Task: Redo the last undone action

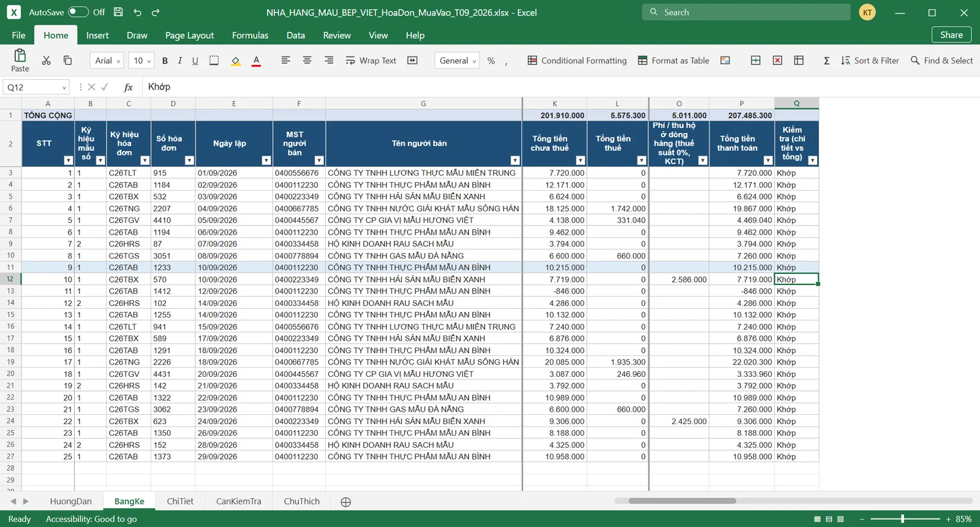Action: (156, 12)
